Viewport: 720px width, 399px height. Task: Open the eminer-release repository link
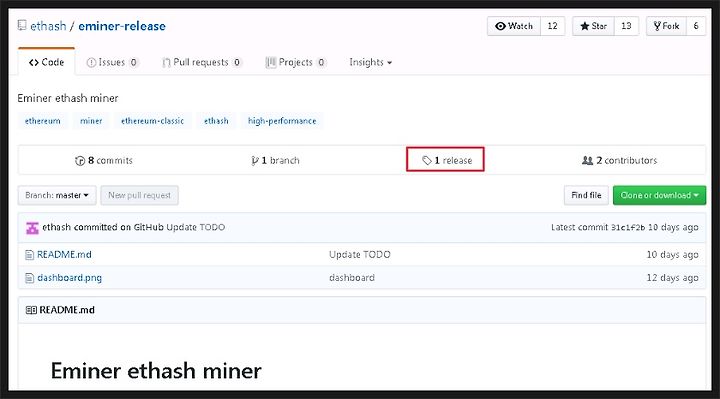[122, 26]
